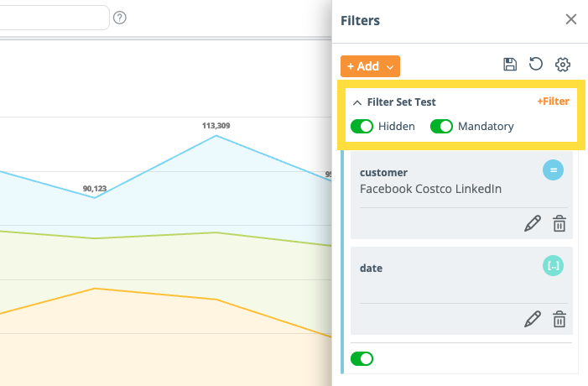Click the 113,309 data point on chart
Viewport: 588px width, 386px height.
point(216,135)
